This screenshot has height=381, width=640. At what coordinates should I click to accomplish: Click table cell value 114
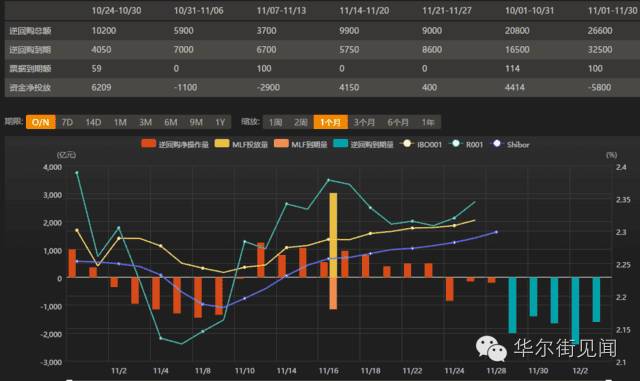pyautogui.click(x=513, y=69)
